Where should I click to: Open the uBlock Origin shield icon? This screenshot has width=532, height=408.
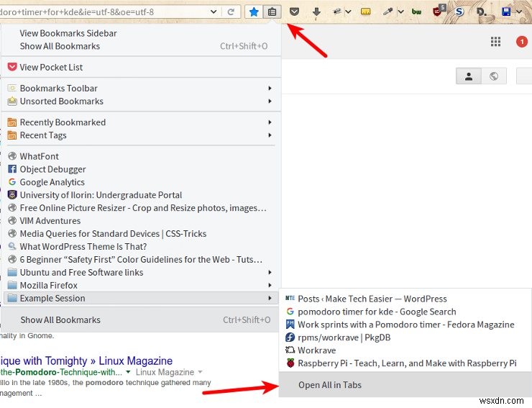[x=439, y=11]
